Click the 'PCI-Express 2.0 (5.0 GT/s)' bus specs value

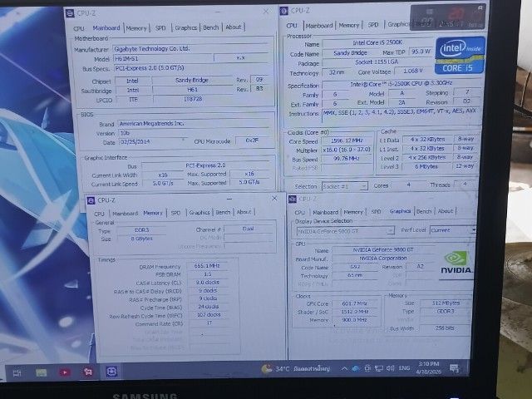point(193,68)
